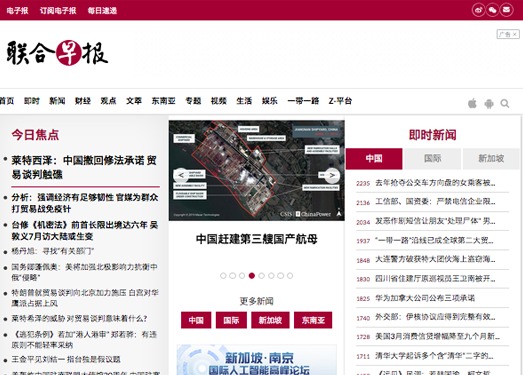Open the Weibo social icon
The image size is (523, 375).
pyautogui.click(x=478, y=10)
